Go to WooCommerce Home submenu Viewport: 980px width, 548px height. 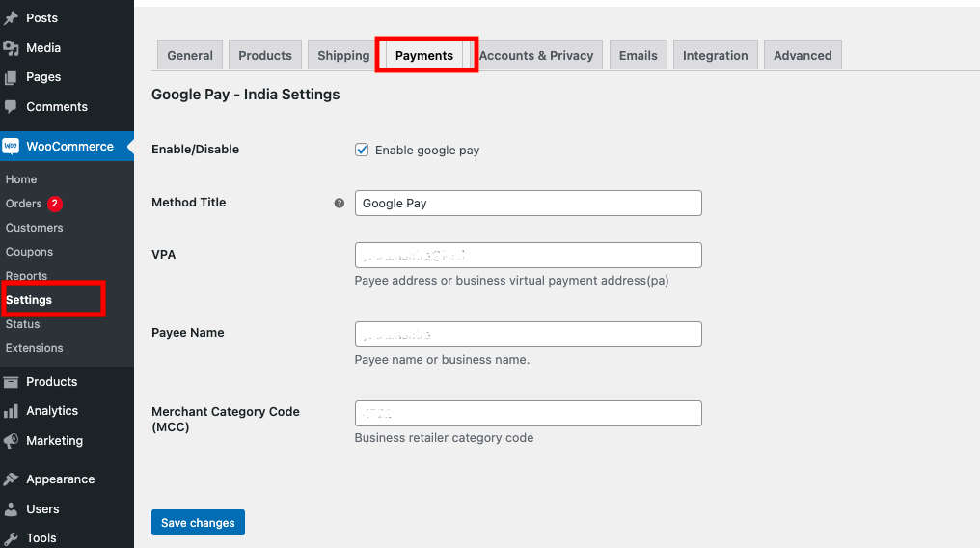(x=21, y=179)
